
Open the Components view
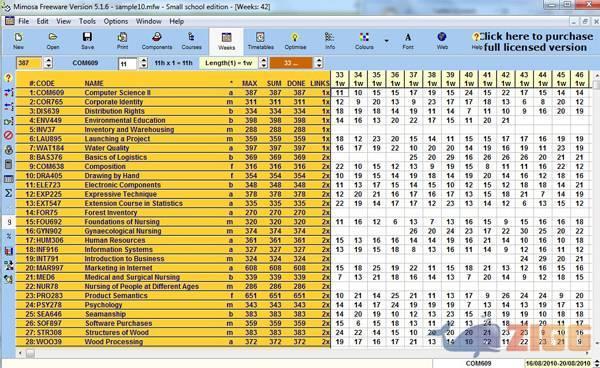click(x=157, y=41)
